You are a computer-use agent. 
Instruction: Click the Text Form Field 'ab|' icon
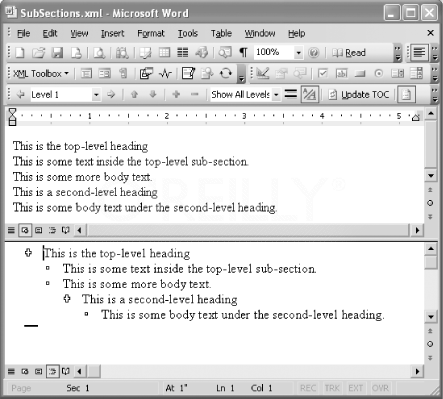point(341,73)
